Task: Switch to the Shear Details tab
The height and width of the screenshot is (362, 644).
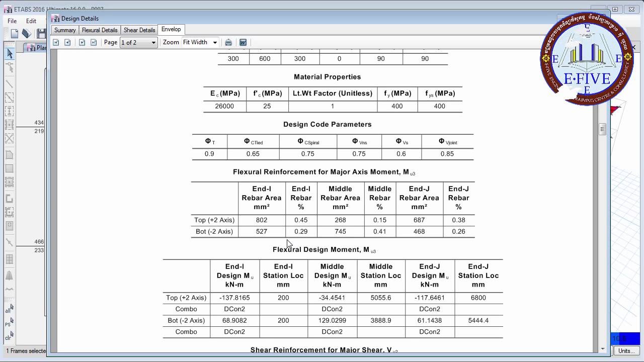Action: point(139,30)
